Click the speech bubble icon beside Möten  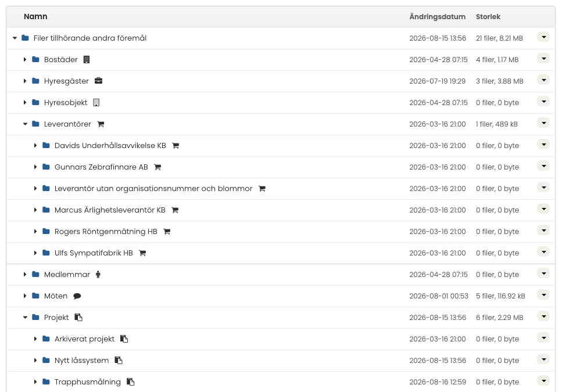pos(77,296)
